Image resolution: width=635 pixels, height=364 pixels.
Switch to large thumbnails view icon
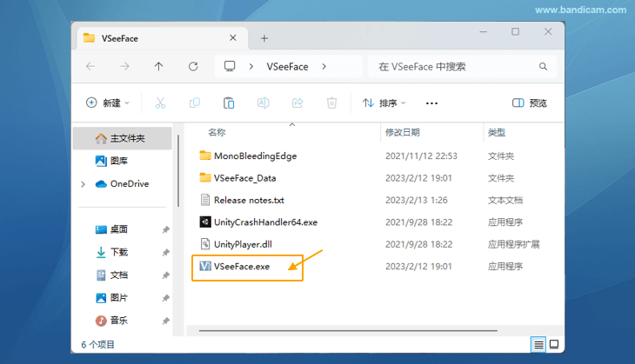click(554, 345)
